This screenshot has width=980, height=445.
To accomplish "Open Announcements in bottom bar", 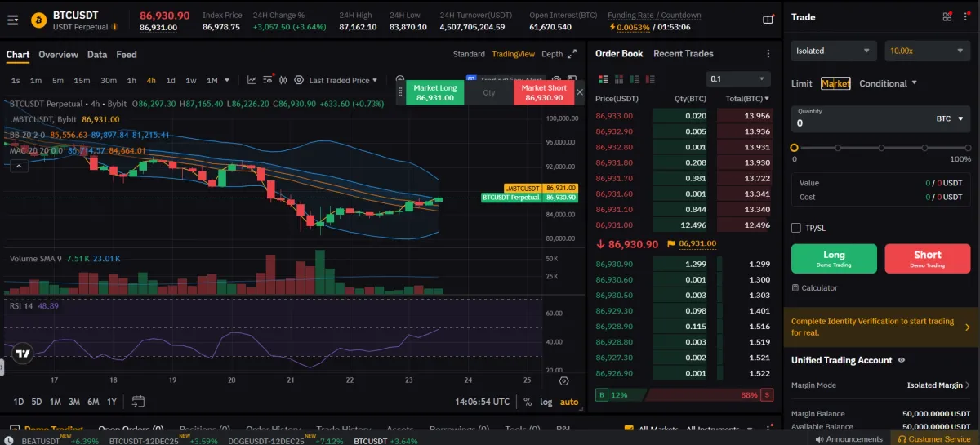I will (x=849, y=439).
